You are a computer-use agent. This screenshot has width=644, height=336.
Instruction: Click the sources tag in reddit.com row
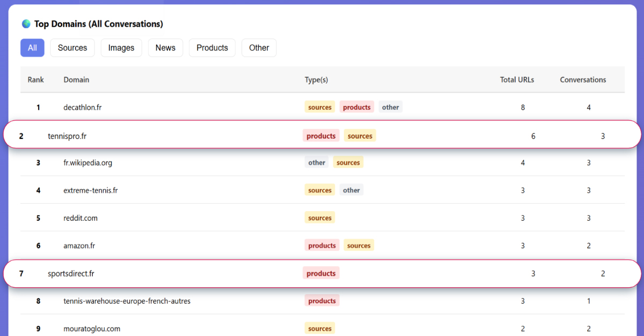320,218
